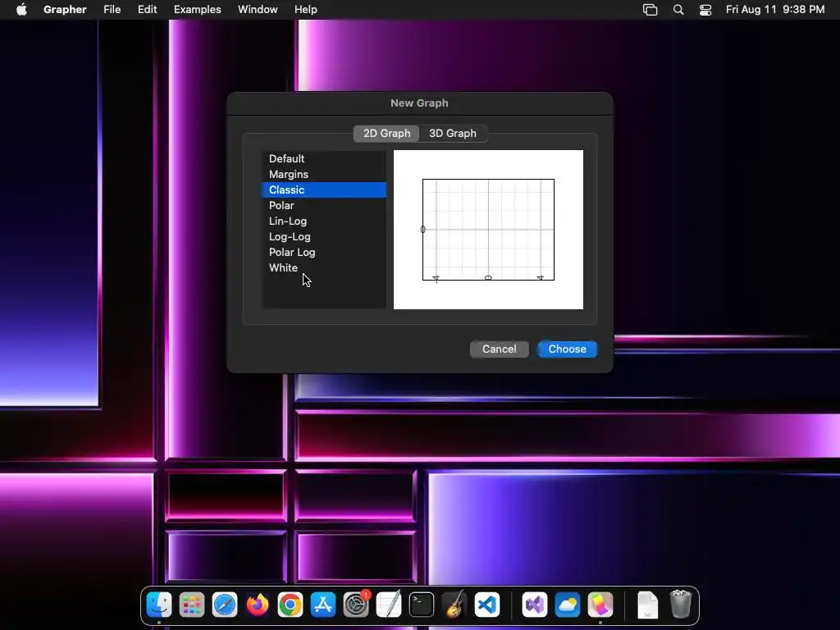Select the Log-Log graph template
Screen dimensions: 840x630
[323, 236]
